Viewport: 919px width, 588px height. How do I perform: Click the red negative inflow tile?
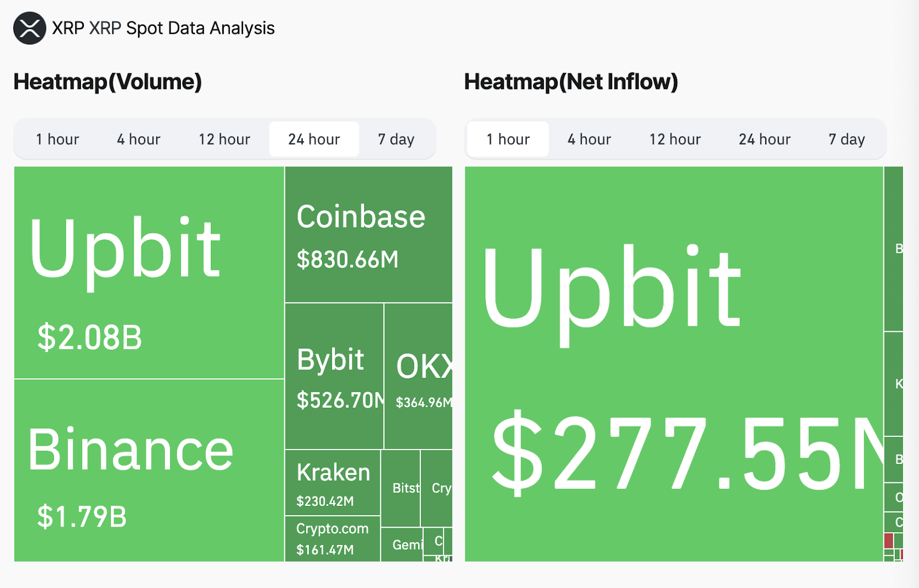(889, 541)
